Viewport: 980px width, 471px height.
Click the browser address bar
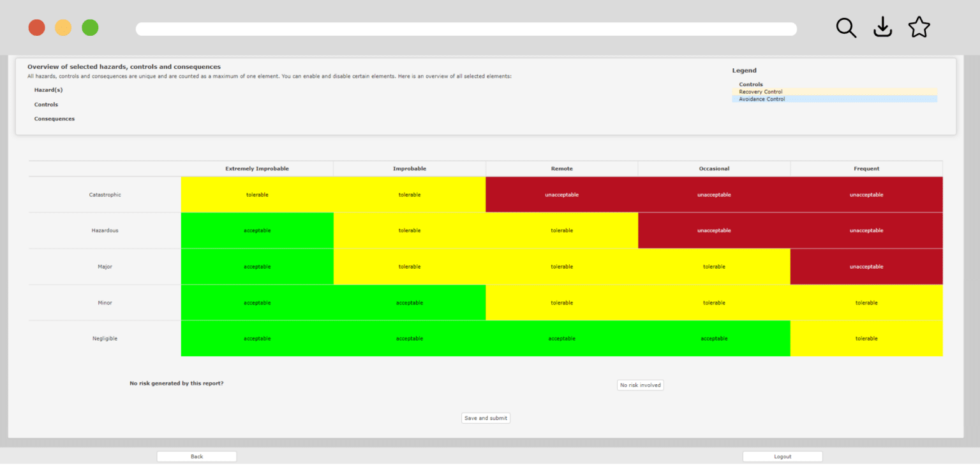(x=466, y=28)
